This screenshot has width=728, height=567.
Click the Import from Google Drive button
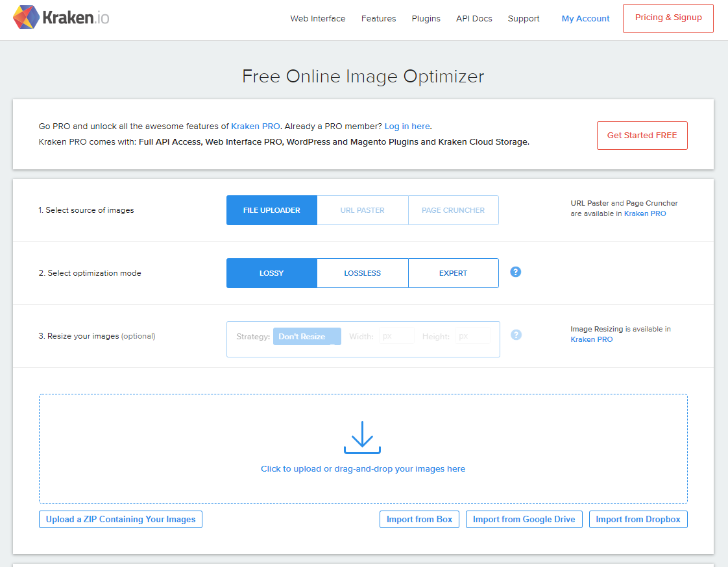coord(524,519)
